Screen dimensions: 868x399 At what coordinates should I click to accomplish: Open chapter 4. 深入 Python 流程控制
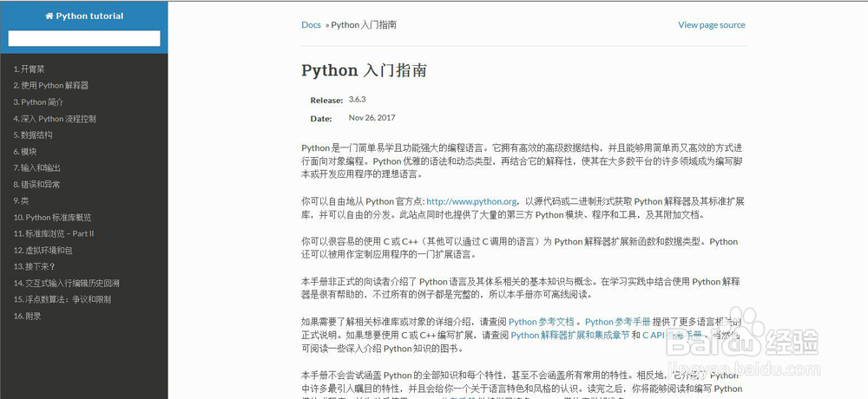click(55, 119)
